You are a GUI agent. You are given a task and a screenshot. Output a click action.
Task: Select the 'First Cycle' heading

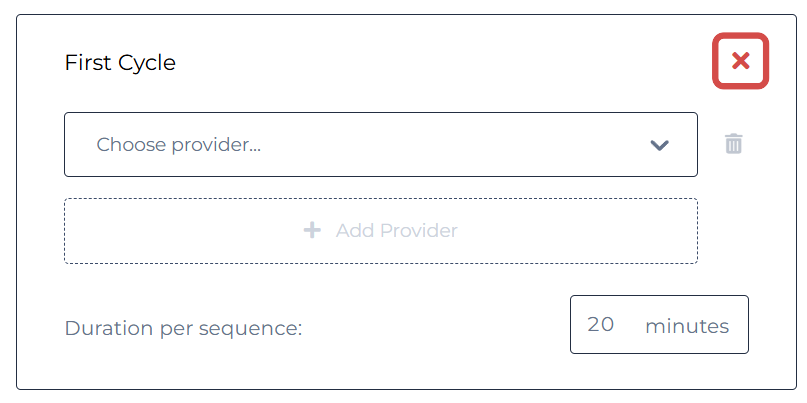pos(120,63)
